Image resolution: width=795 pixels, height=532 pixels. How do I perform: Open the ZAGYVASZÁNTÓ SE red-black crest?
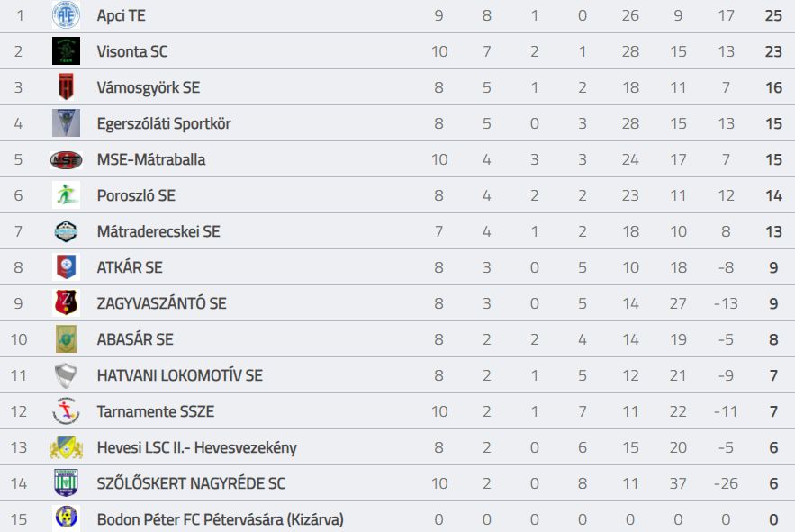pos(66,302)
